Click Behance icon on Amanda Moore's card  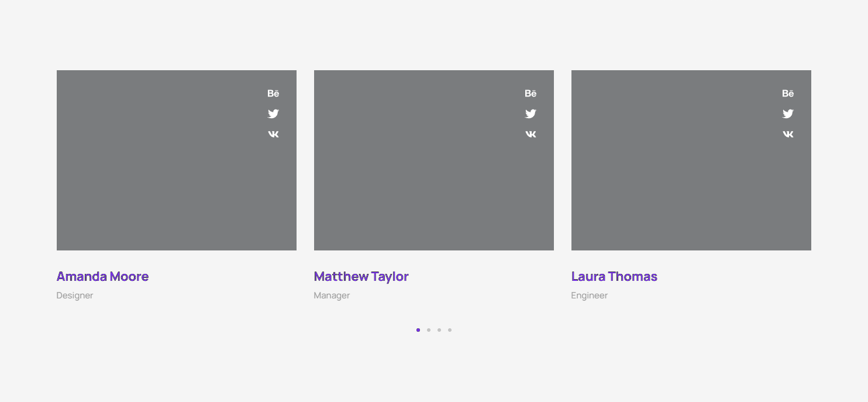(x=273, y=94)
